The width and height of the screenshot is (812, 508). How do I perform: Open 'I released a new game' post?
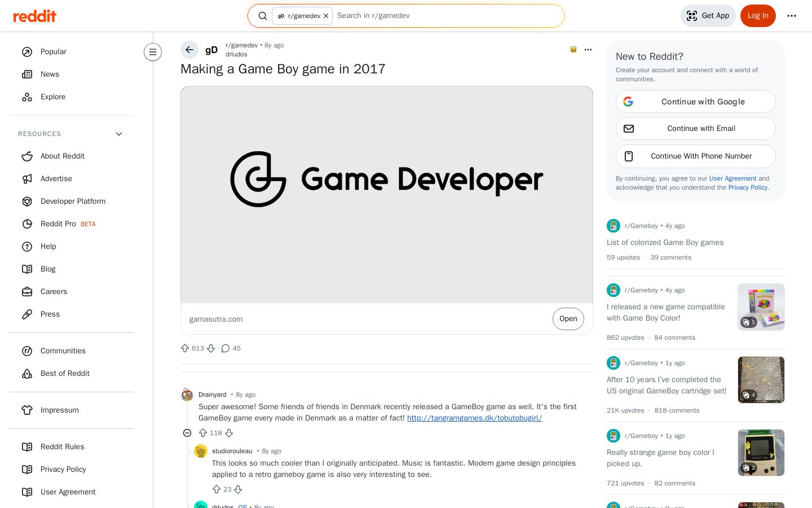click(666, 312)
